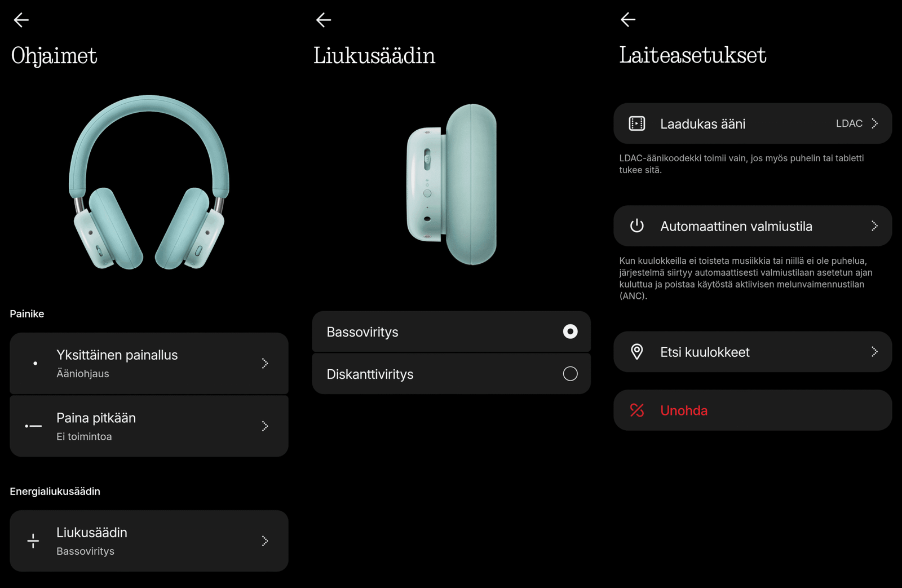
Task: Open the Automaattinen valmiustila menu entry
Action: (753, 226)
